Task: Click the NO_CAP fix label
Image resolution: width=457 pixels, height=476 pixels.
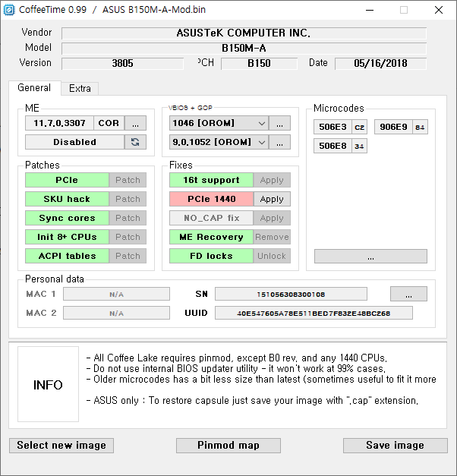Action: 211,218
